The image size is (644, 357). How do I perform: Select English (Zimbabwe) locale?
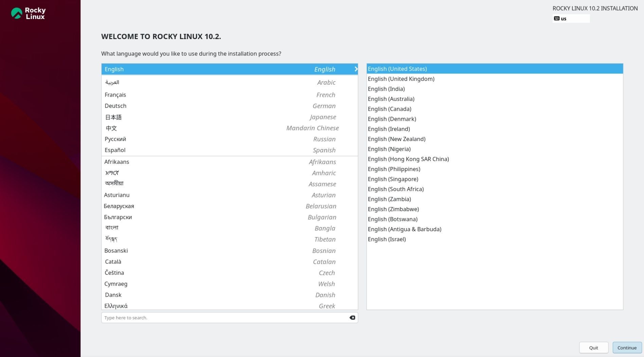495,209
